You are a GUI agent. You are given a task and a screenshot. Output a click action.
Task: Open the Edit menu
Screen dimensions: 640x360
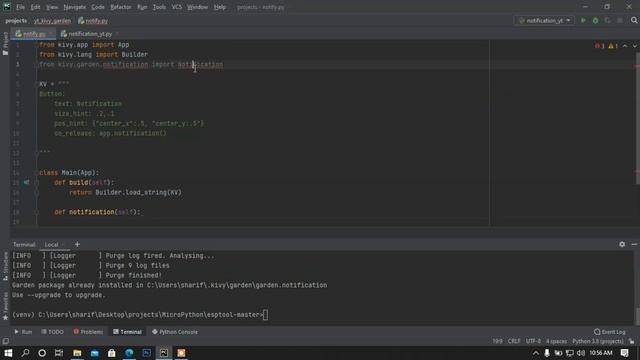(x=36, y=7)
